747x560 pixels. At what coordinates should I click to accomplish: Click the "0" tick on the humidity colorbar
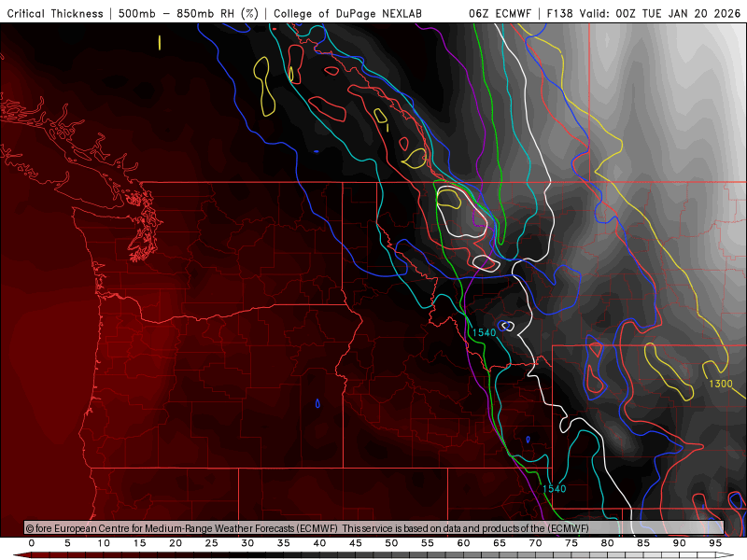(x=32, y=543)
